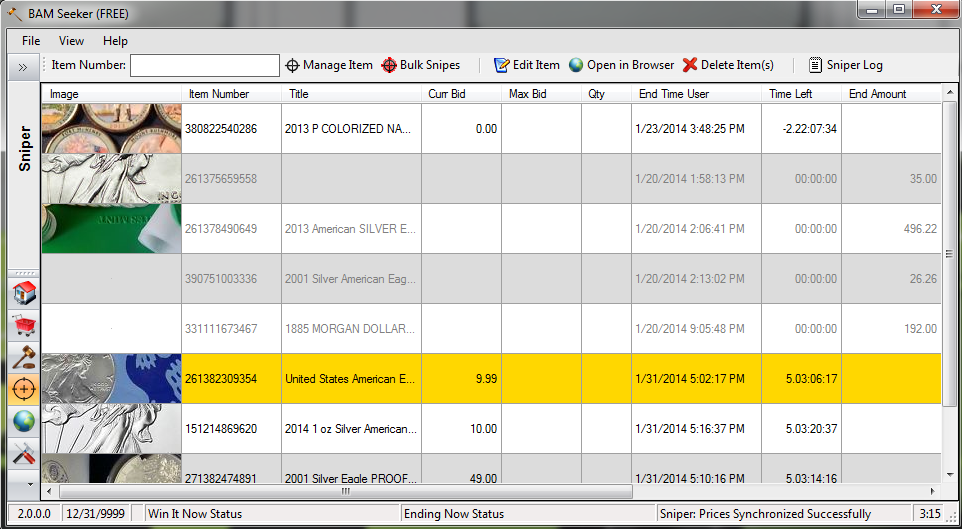The image size is (962, 529).
Task: Click title 'United States American E...'
Action: (350, 379)
